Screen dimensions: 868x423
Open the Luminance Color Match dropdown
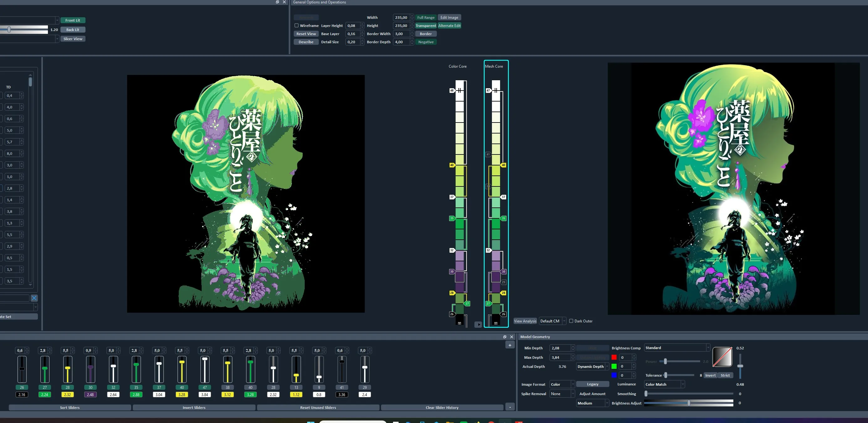click(x=664, y=384)
